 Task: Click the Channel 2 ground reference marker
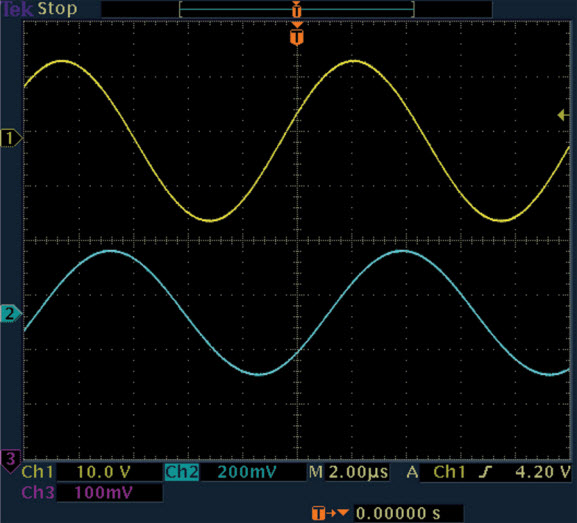11,314
